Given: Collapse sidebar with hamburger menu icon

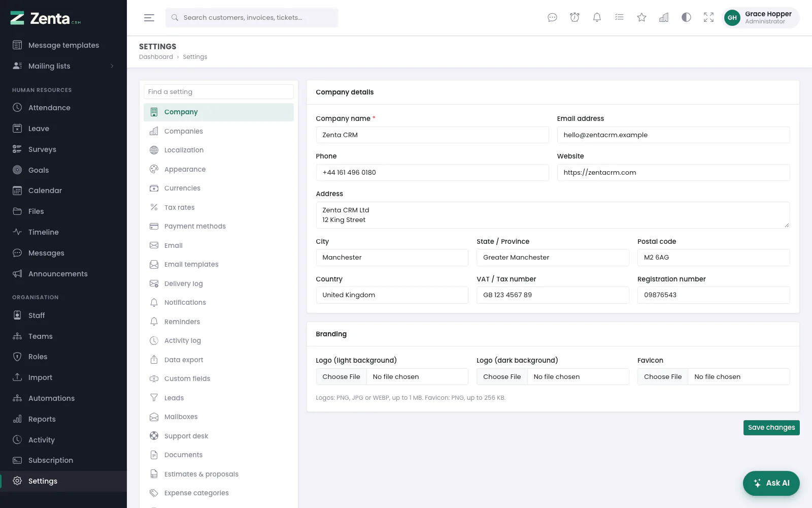Looking at the screenshot, I should point(149,18).
